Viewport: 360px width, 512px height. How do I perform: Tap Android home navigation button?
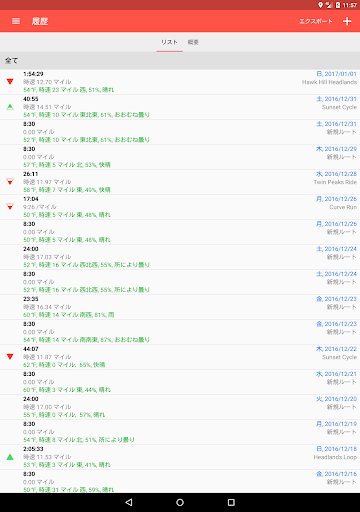tap(180, 502)
